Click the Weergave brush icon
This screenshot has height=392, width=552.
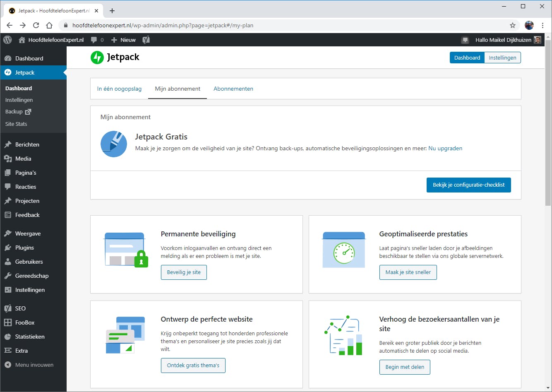coord(8,233)
